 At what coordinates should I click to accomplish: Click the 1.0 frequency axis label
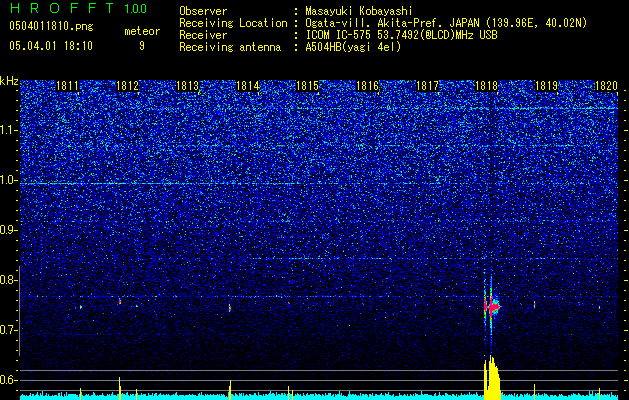[9, 180]
